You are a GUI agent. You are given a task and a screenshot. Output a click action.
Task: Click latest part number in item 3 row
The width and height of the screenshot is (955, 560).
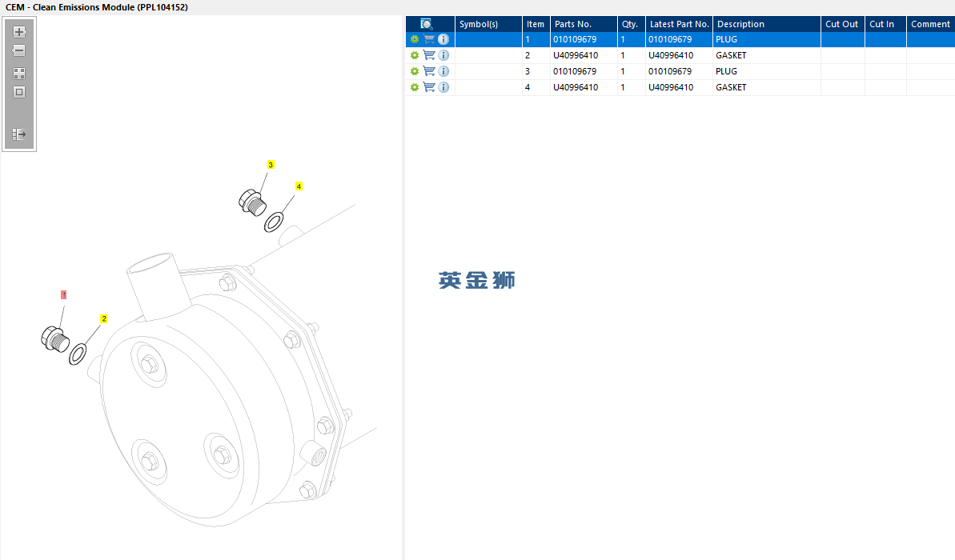670,71
